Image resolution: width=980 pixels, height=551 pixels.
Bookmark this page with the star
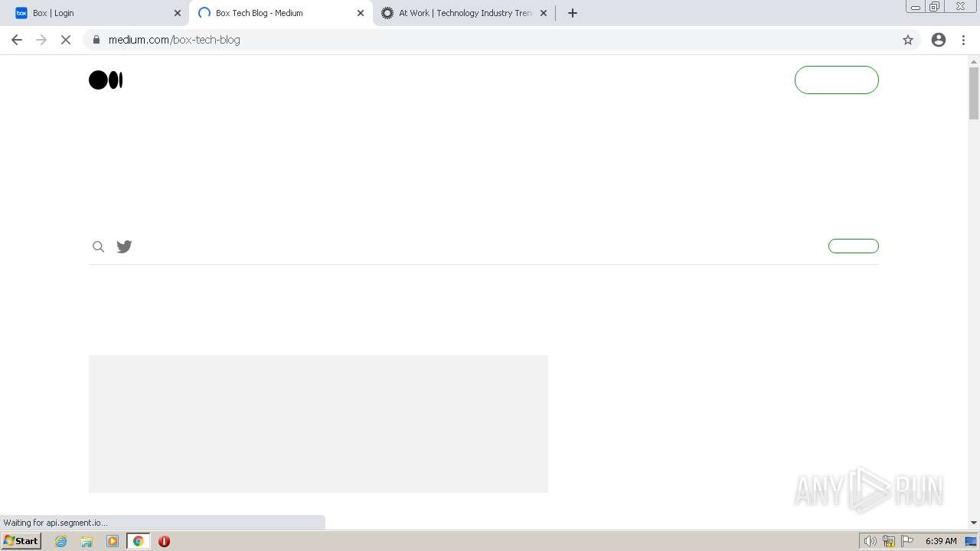pos(908,40)
